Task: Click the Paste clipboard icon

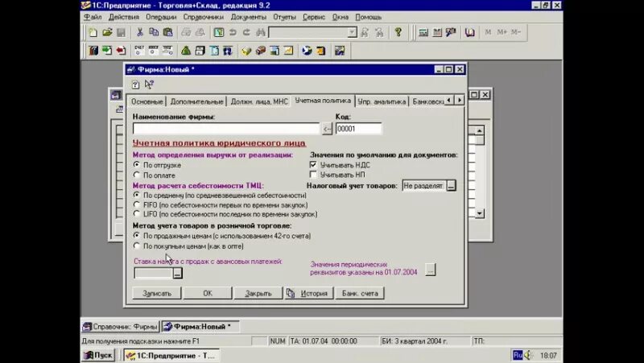Action: tap(167, 32)
